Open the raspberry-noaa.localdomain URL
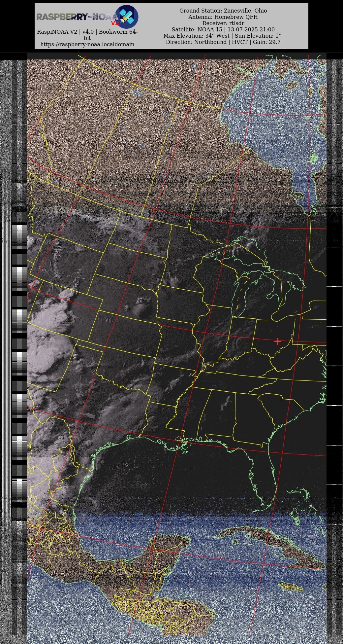Screen dimensions: 343x644 (87, 44)
